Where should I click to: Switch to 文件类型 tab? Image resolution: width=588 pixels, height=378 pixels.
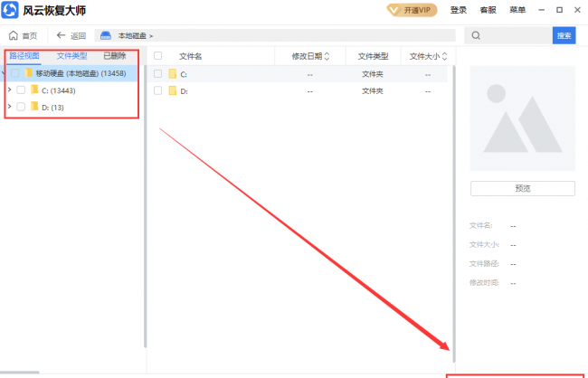click(72, 56)
